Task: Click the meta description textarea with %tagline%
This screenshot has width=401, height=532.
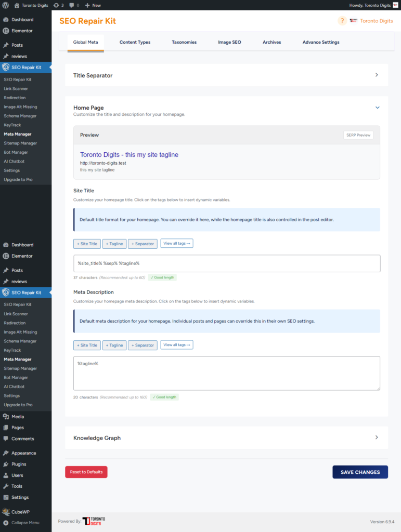Action: (227, 373)
